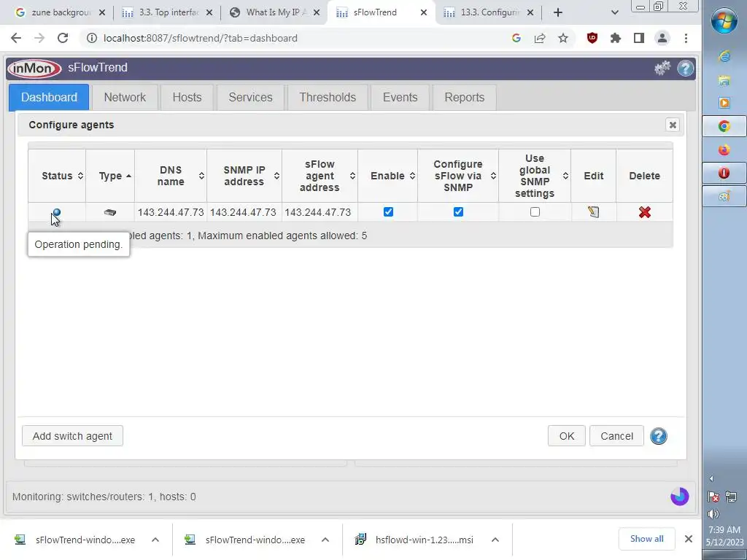Open Firefox from taskbar
The height and width of the screenshot is (560, 747).
click(x=724, y=150)
